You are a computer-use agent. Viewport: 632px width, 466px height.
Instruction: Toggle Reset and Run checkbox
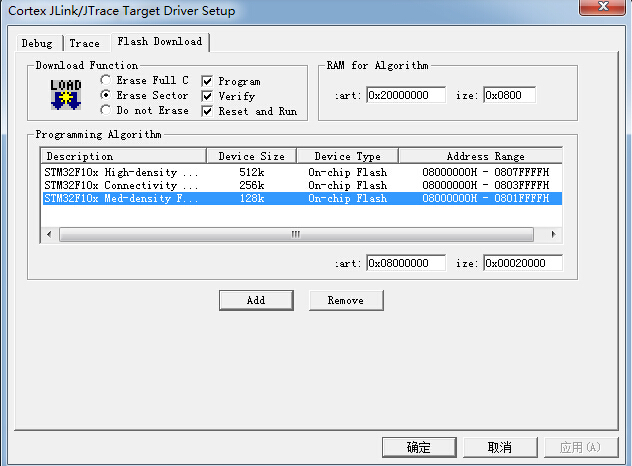207,111
